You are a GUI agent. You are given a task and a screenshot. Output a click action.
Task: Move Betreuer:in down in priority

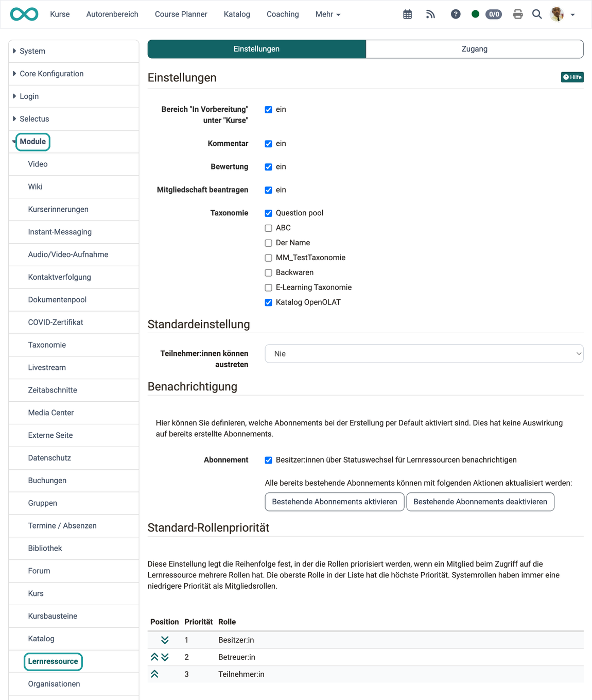(x=165, y=657)
